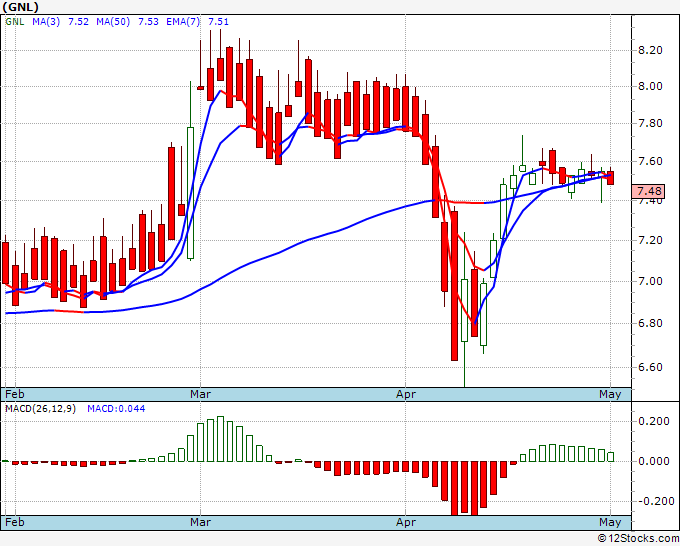Click the Apr label on MACD axis
The width and height of the screenshot is (680, 546).
pyautogui.click(x=405, y=522)
